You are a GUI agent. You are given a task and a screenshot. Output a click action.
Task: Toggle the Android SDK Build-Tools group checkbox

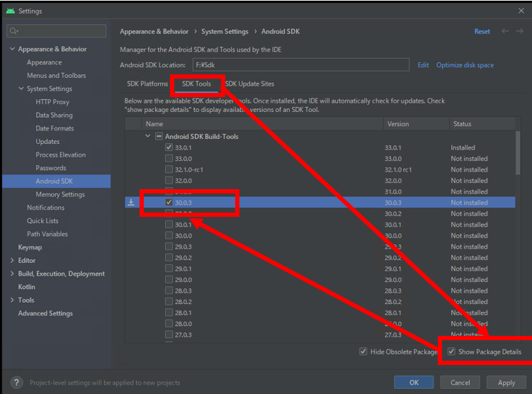click(x=159, y=137)
